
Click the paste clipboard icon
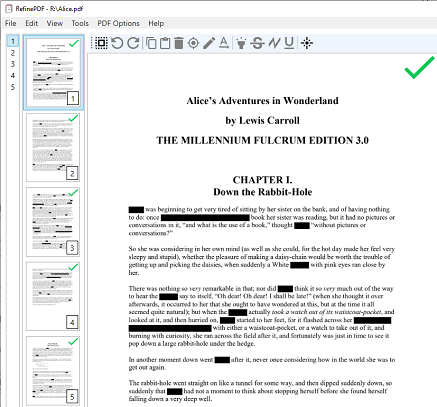pyautogui.click(x=165, y=43)
